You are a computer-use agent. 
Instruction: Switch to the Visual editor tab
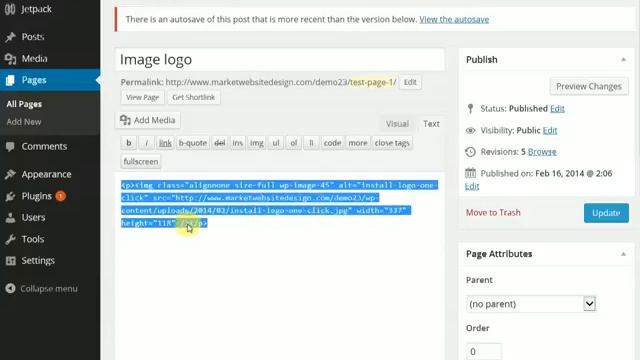tap(397, 124)
